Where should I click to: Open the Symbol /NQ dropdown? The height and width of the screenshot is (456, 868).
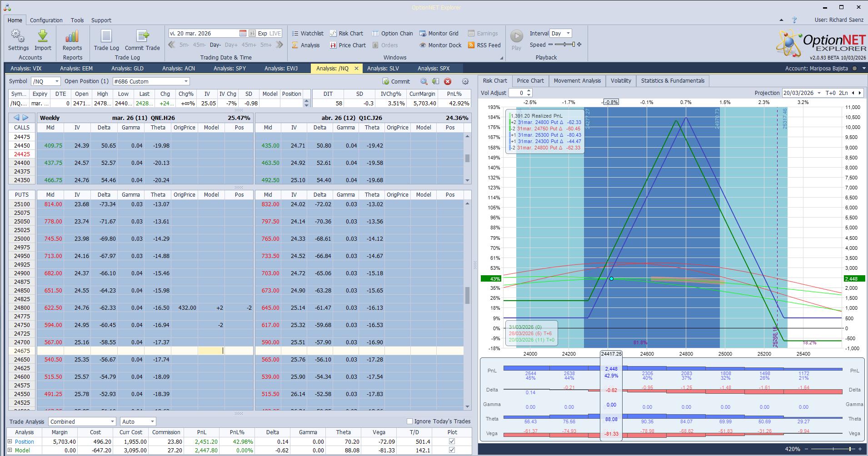click(x=57, y=81)
